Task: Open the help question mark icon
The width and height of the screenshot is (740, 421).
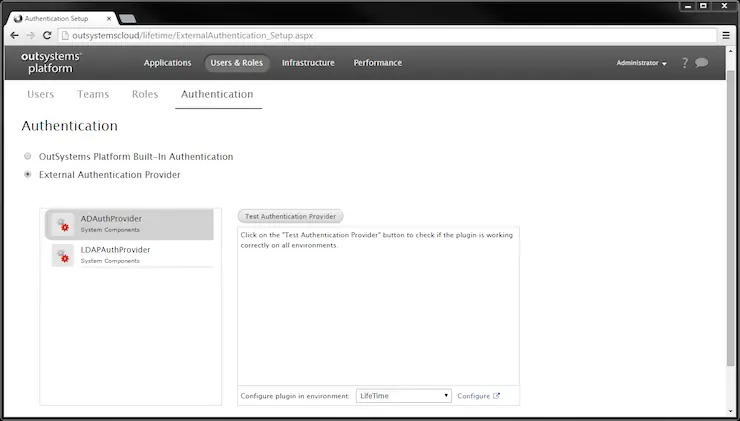Action: coord(685,63)
